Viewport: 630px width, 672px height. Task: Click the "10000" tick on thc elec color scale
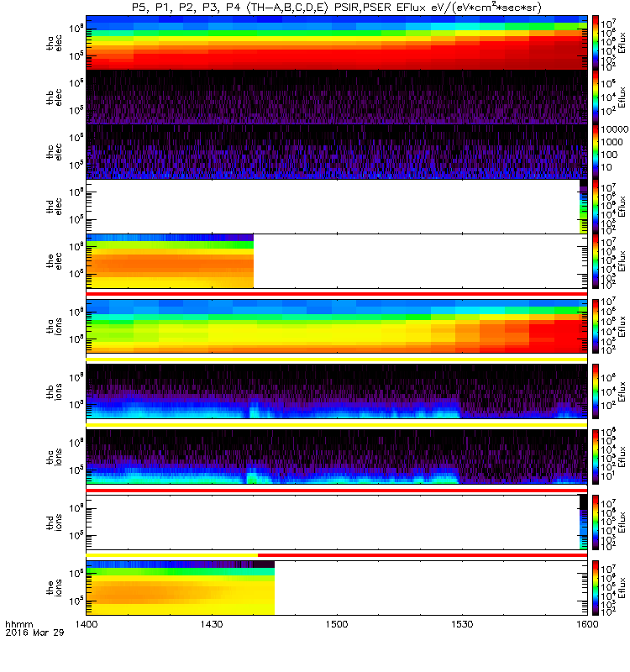click(615, 129)
